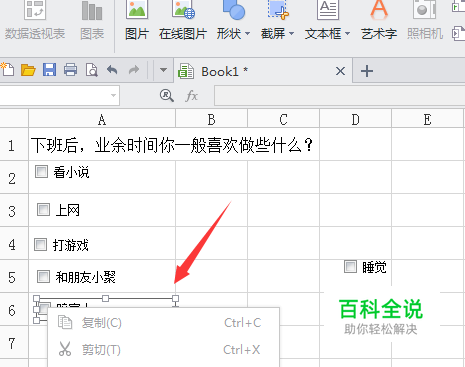The width and height of the screenshot is (465, 367).
Task: Open the Name Box dropdown
Action: tap(113, 96)
